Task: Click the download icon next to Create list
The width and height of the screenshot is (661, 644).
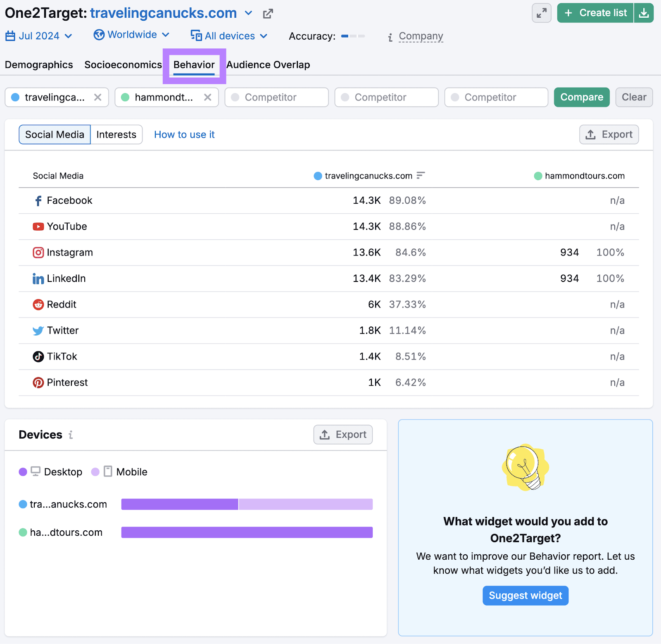Action: [644, 13]
